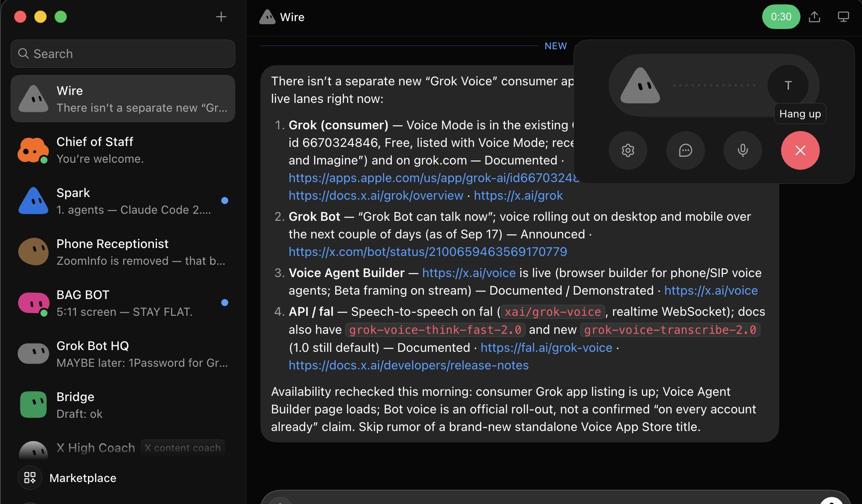Open the Chief of Staff conversation
Viewport: 862px width, 504px height.
pos(123,150)
